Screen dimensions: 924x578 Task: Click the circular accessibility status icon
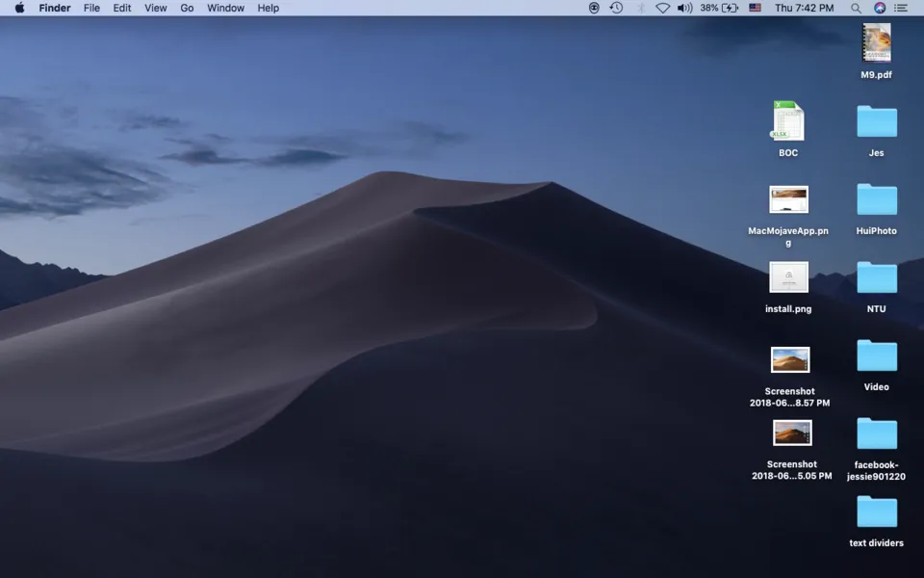coord(594,8)
